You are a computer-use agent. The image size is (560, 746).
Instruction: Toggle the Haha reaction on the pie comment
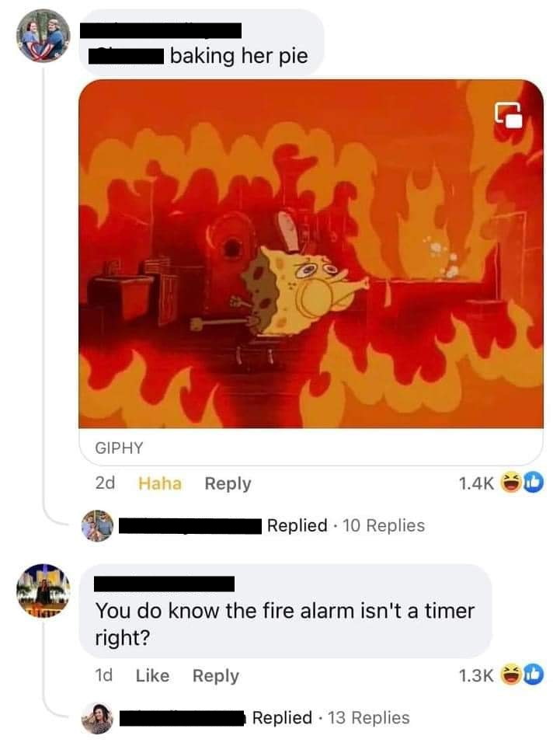point(160,483)
